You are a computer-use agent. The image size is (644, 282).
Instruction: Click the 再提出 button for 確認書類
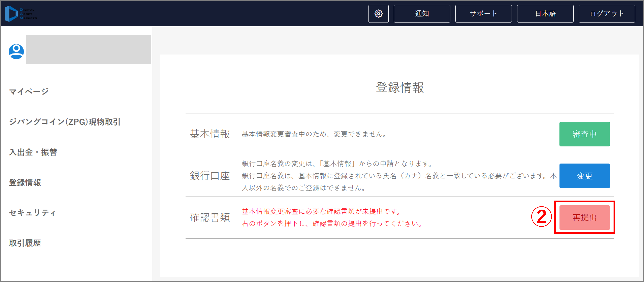point(585,218)
